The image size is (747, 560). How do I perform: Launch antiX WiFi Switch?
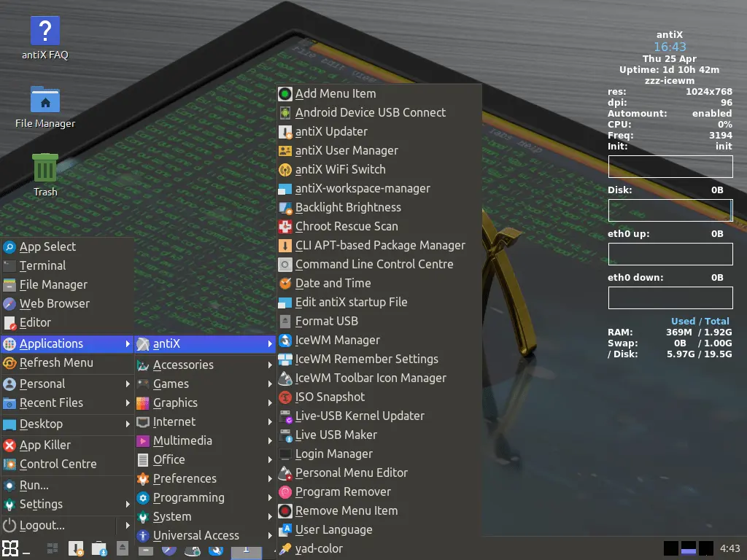point(379,170)
